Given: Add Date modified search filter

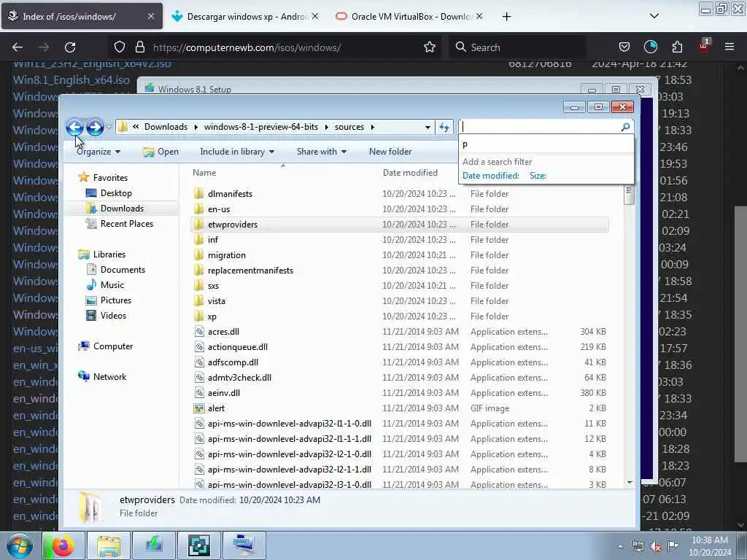Looking at the screenshot, I should [491, 176].
